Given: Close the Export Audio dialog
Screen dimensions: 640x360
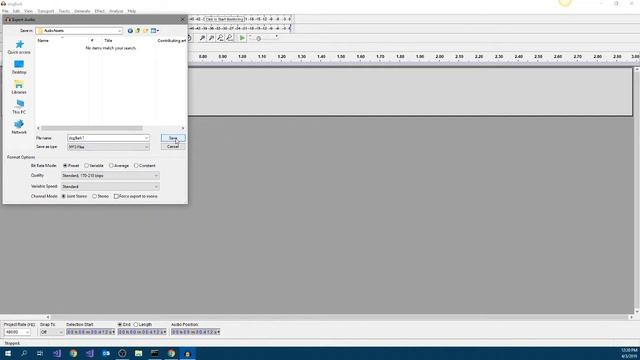Looking at the screenshot, I should (182, 19).
